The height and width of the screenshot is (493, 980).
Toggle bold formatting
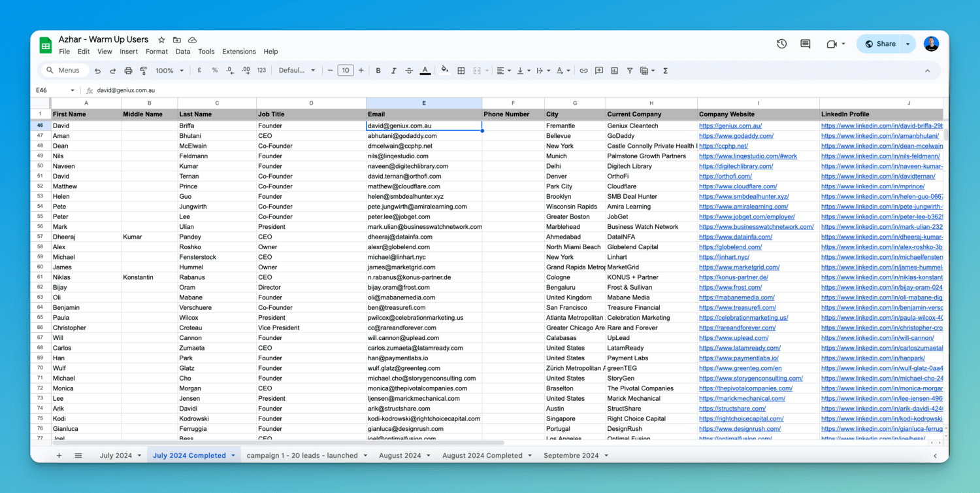click(x=378, y=70)
